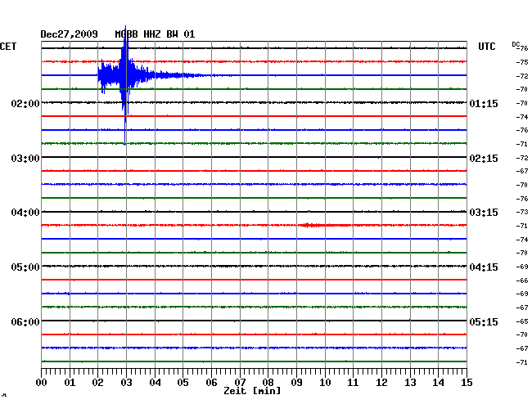Select the 06:00 CET row label
This screenshot has width=532, height=404.
[x=25, y=321]
